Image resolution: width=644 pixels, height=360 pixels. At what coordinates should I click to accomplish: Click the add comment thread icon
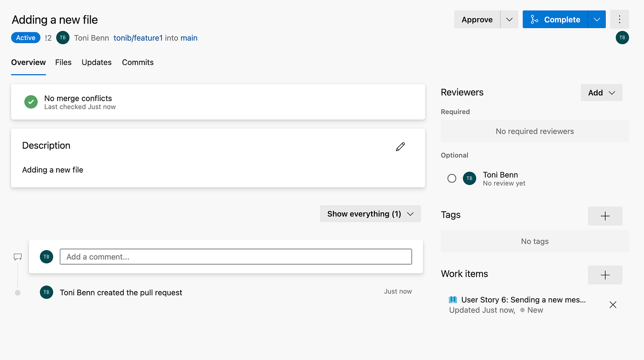(17, 257)
